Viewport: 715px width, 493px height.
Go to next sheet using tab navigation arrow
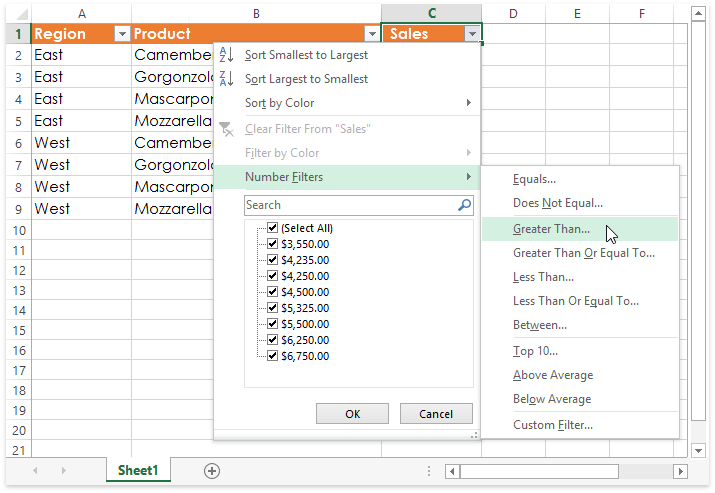point(63,470)
